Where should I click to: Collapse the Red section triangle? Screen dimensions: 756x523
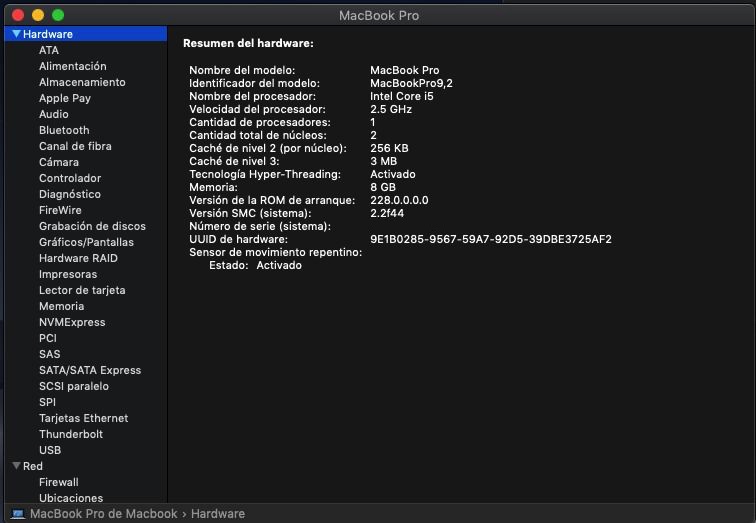coord(16,466)
